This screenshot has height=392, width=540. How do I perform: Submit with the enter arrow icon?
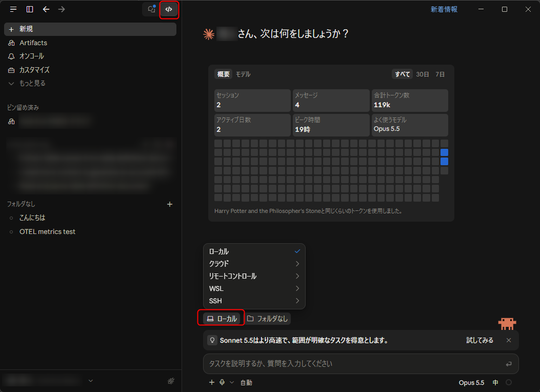click(509, 364)
